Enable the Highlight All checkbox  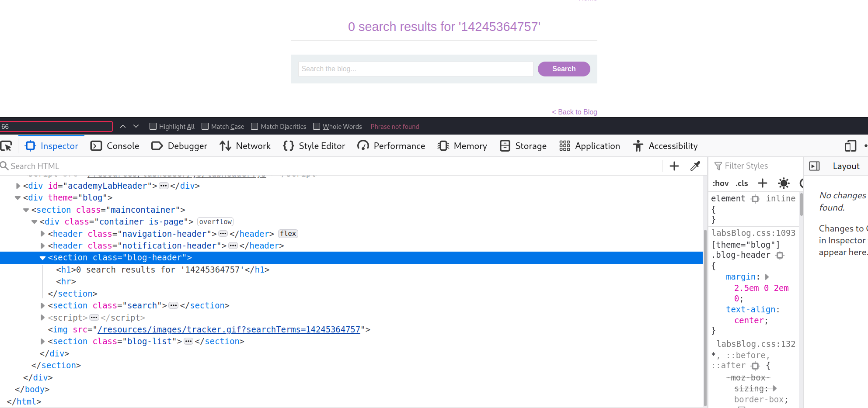point(153,127)
